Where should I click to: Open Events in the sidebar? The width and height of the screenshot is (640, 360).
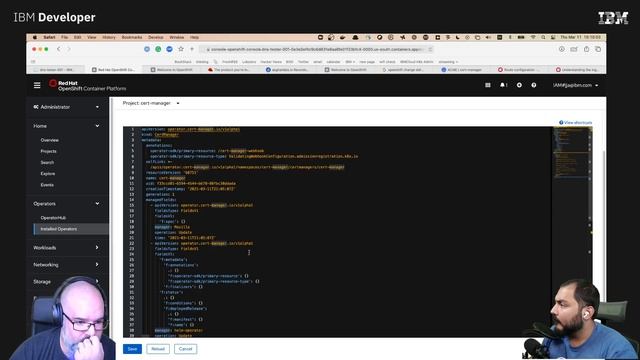47,185
